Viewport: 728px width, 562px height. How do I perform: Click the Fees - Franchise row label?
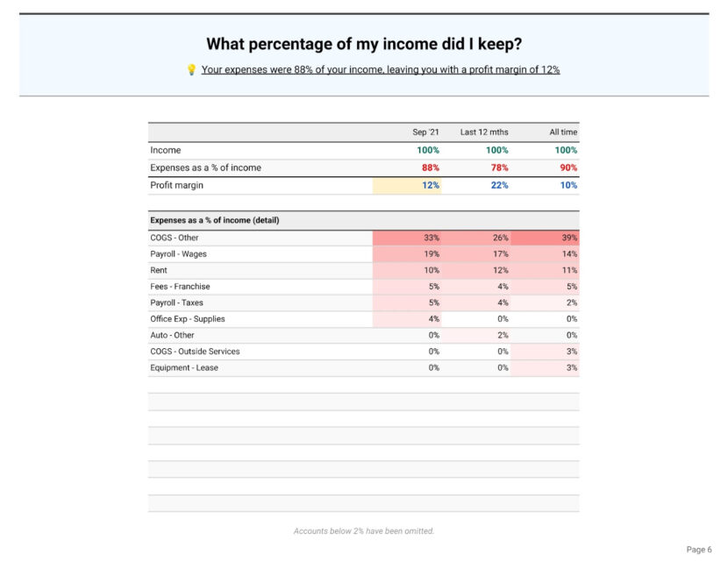[180, 287]
